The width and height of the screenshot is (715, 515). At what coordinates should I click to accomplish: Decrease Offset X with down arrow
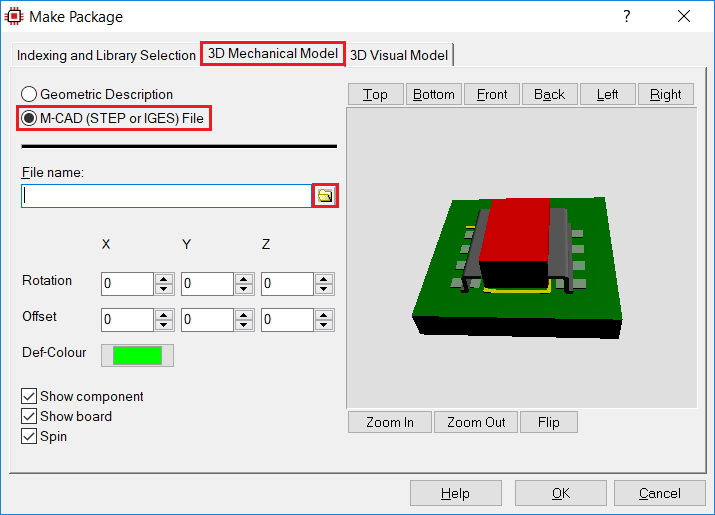pyautogui.click(x=164, y=325)
